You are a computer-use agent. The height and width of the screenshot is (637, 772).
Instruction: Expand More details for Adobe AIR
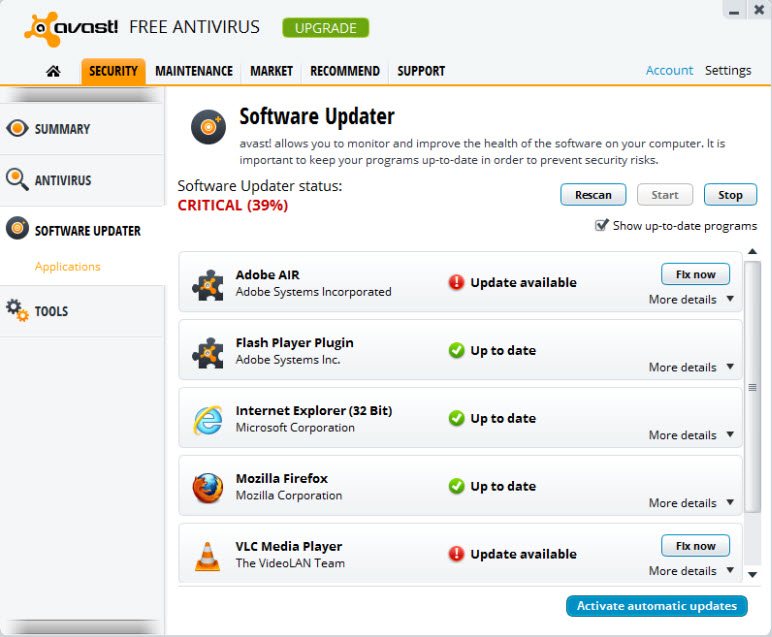(691, 299)
